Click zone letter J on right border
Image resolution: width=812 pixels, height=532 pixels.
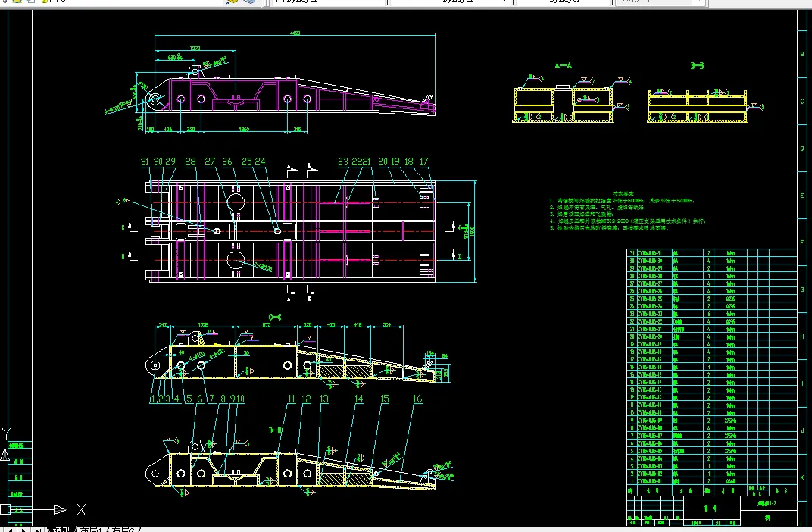tap(802, 430)
